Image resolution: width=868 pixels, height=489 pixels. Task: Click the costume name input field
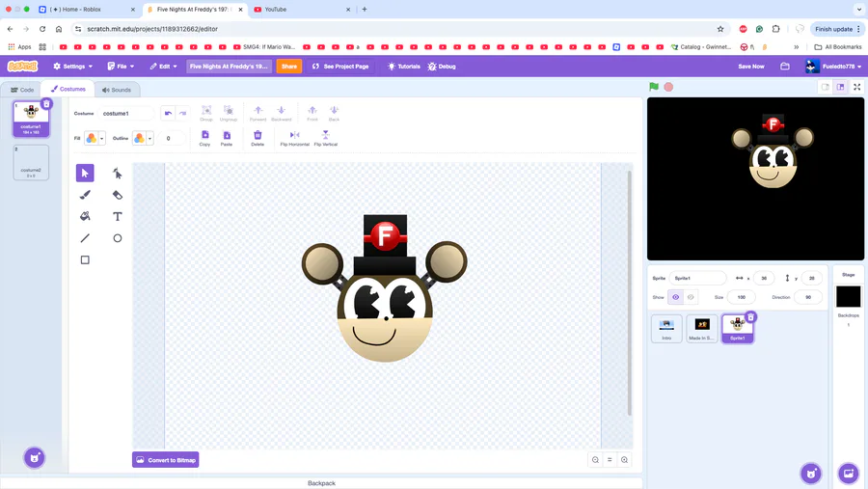coord(126,113)
